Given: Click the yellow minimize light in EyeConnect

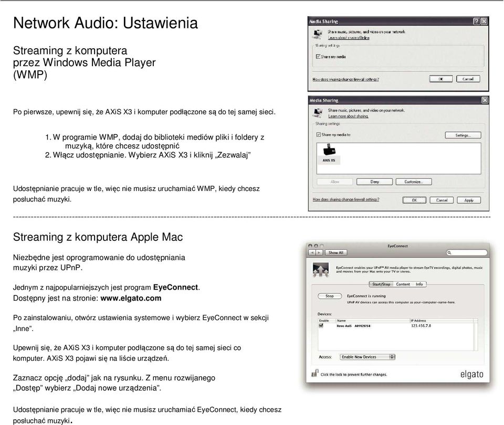Looking at the screenshot, I should coord(316,246).
